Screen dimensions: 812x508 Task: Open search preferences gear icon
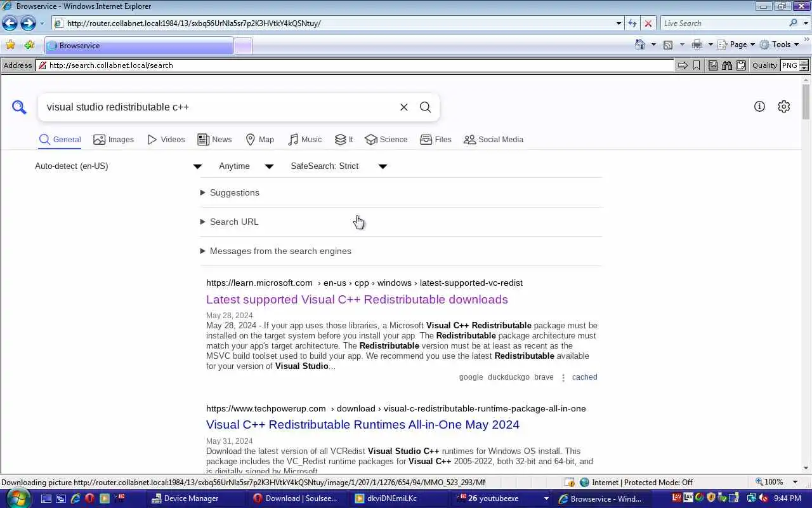click(x=784, y=107)
